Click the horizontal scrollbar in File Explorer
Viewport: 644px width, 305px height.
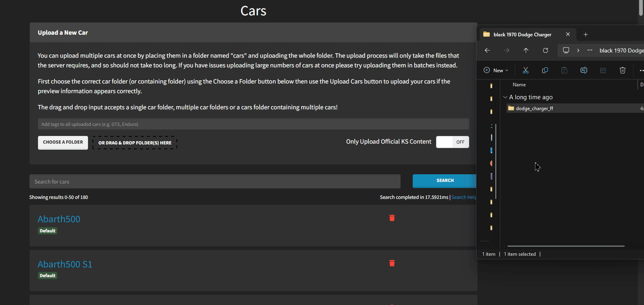(x=566, y=246)
